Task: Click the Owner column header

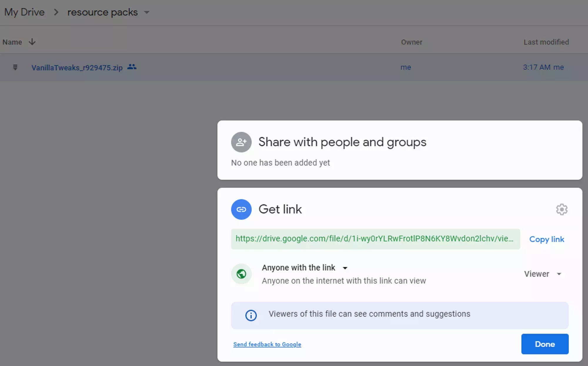Action: (x=411, y=42)
